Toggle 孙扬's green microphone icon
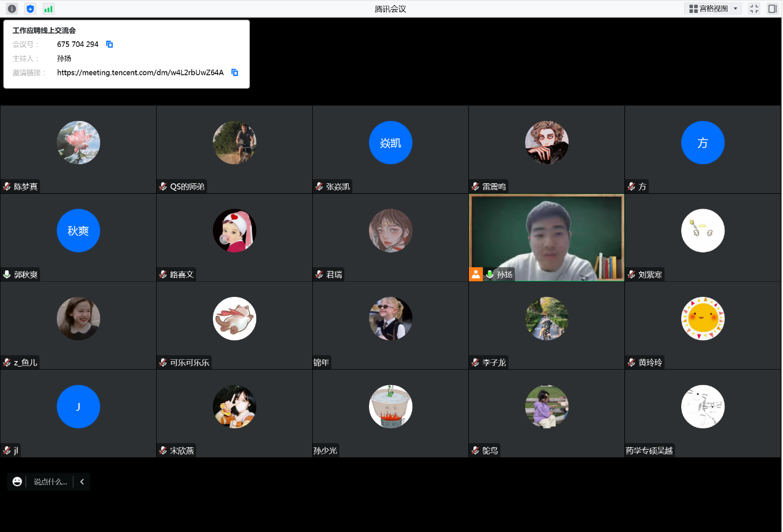 (x=490, y=275)
